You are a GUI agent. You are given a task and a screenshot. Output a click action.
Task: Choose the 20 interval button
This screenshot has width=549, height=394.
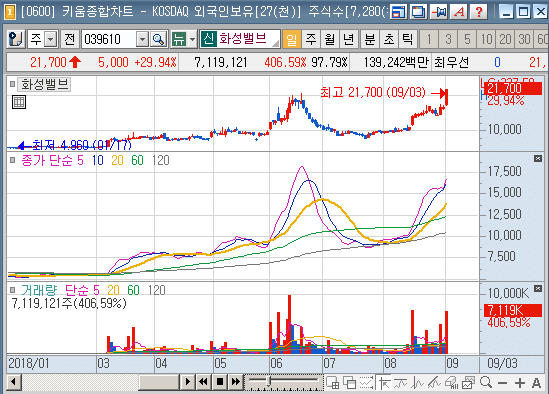click(505, 39)
